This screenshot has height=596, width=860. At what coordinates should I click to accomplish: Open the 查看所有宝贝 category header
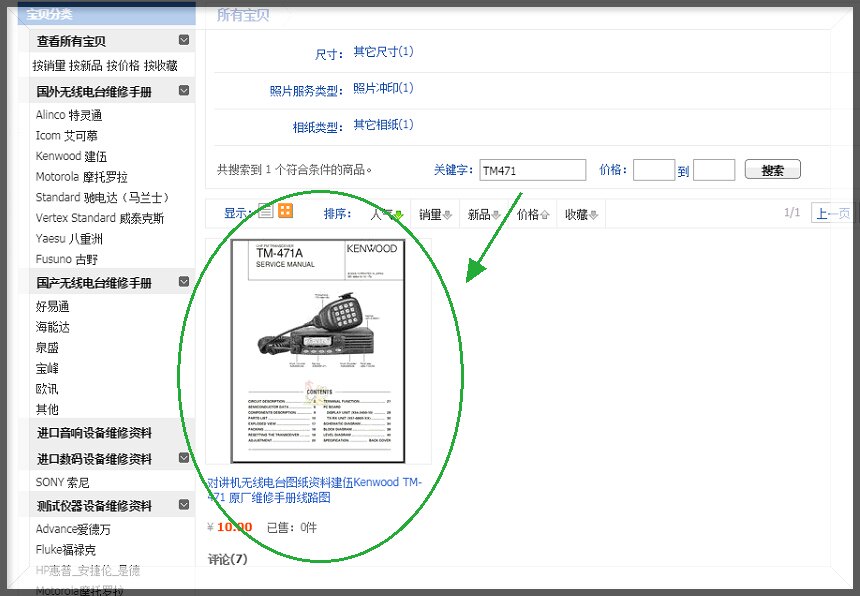(71, 41)
